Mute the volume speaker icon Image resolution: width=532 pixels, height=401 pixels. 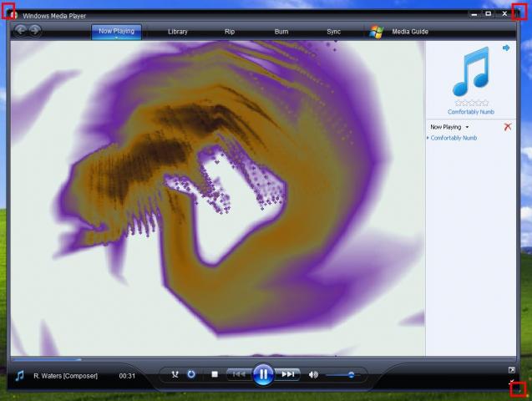[x=313, y=374]
